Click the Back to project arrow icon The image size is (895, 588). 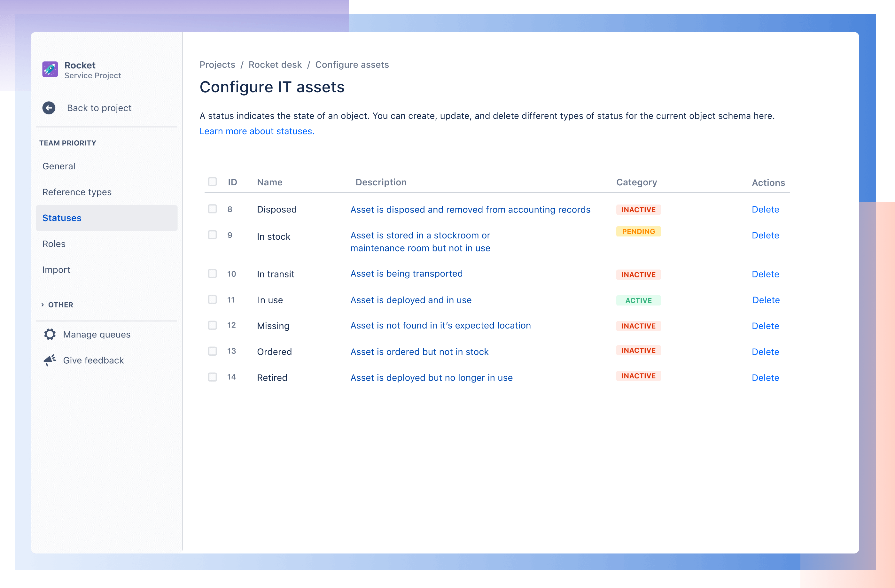pos(50,107)
